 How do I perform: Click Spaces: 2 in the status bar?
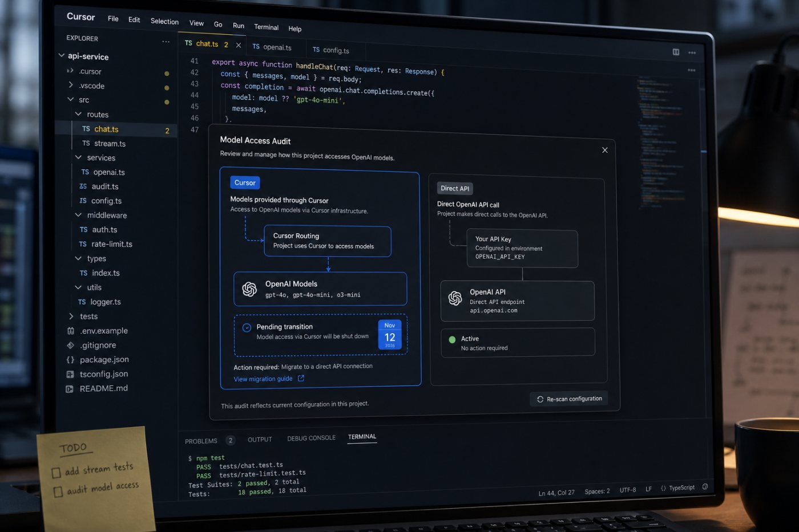(597, 491)
